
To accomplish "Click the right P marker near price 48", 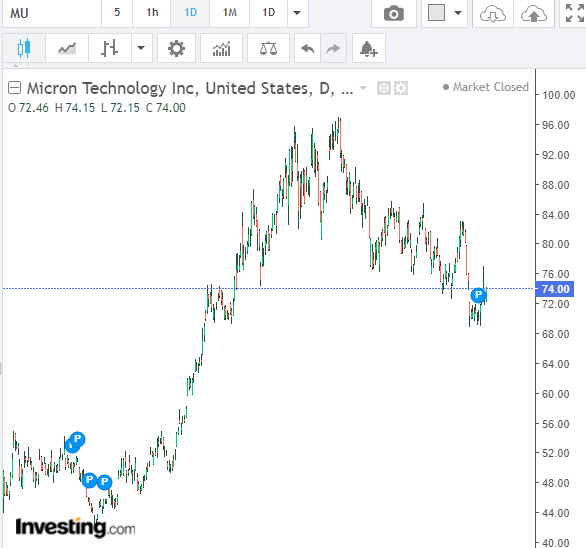I will click(105, 482).
